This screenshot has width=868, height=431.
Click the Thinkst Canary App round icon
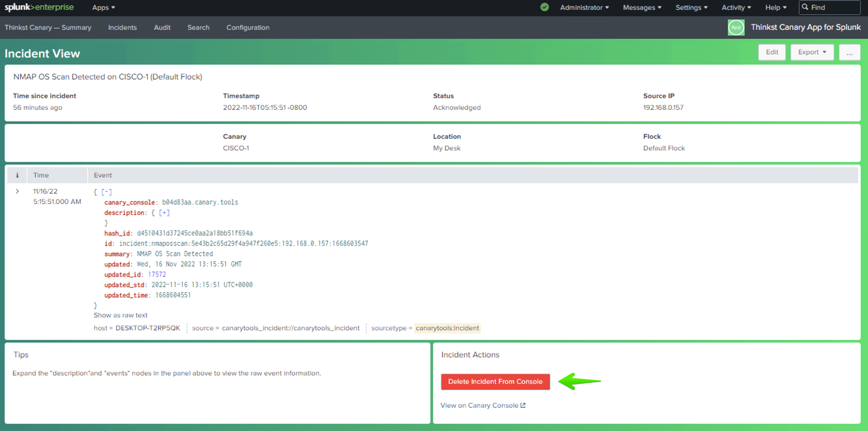(736, 27)
